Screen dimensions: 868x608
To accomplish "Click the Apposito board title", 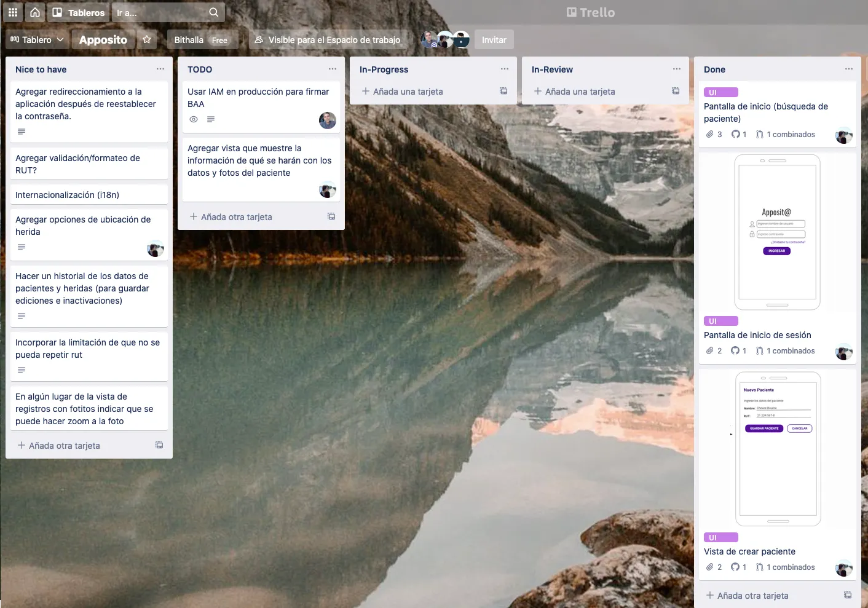I will (x=103, y=40).
